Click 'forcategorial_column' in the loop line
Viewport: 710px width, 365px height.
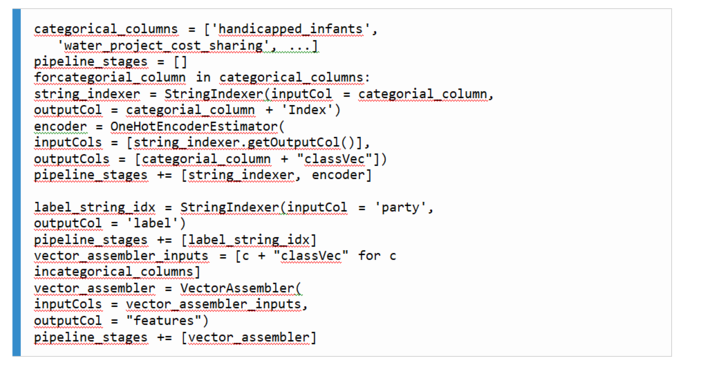pyautogui.click(x=110, y=78)
